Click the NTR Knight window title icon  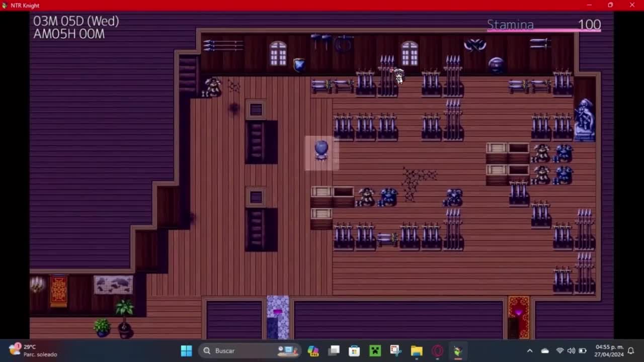5,5
